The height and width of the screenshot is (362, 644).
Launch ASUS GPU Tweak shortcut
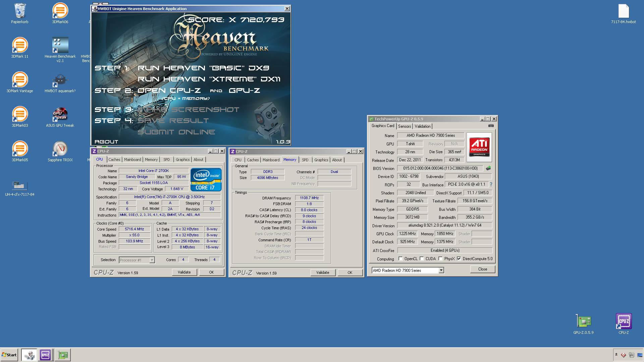pos(60,117)
